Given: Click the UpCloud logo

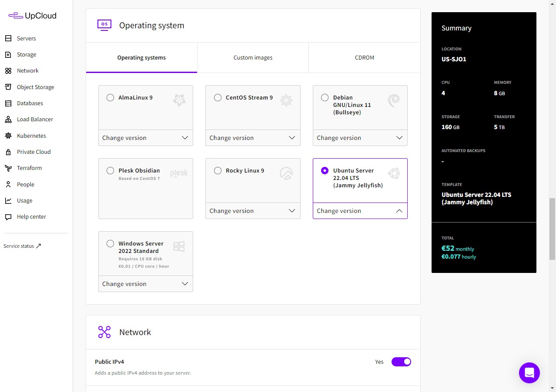Looking at the screenshot, I should pyautogui.click(x=33, y=16).
